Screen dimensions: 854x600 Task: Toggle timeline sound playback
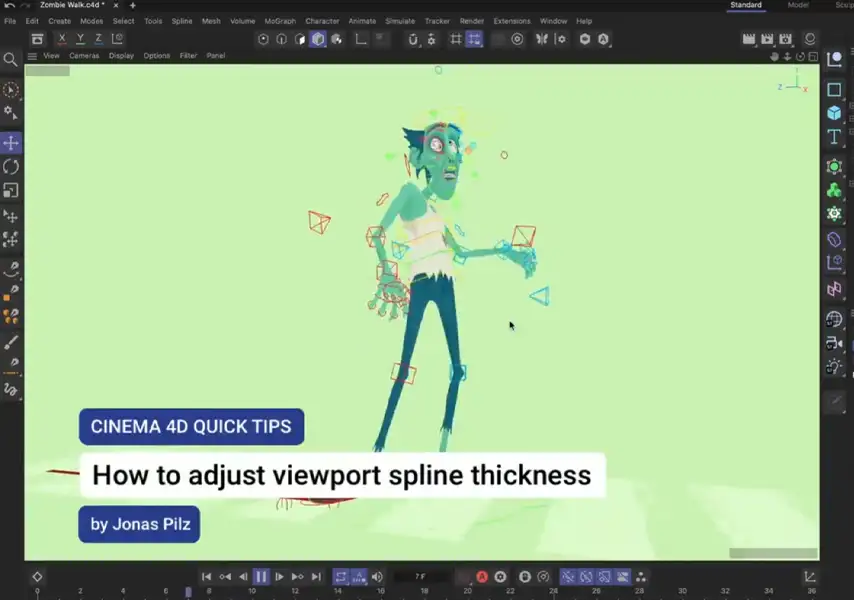pyautogui.click(x=377, y=577)
